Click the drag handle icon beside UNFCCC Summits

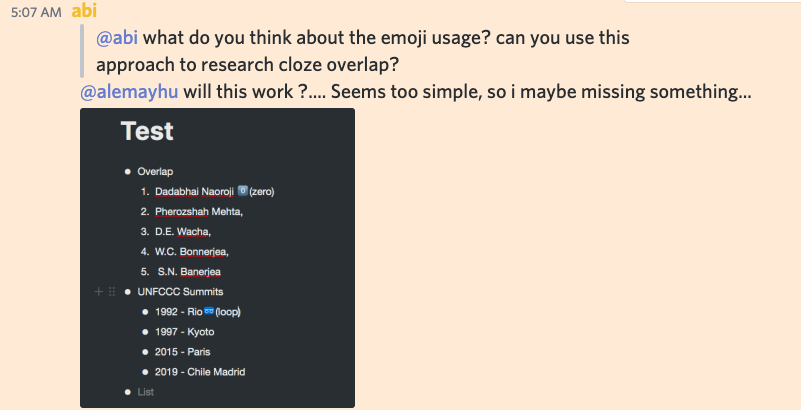[x=112, y=292]
